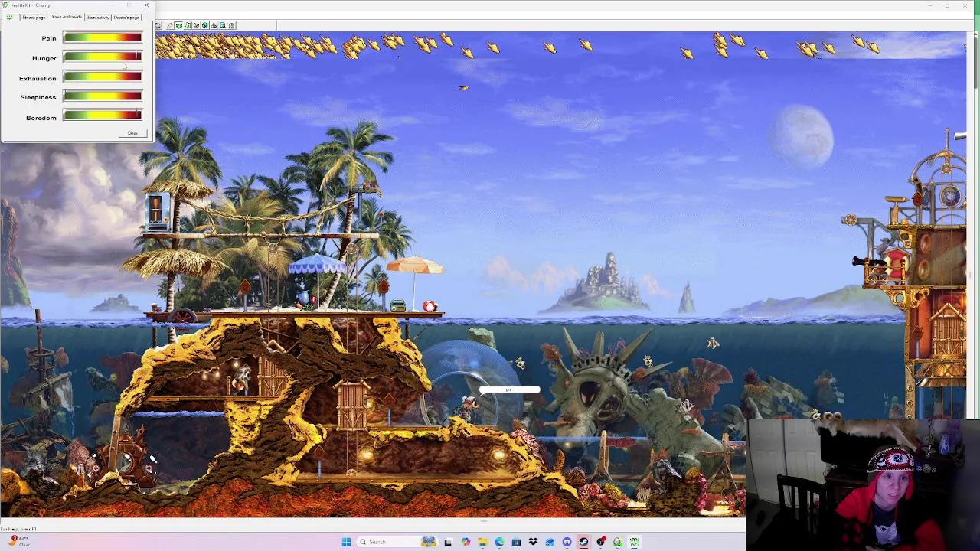Click the Boredom level gauge
This screenshot has height=551, width=980.
pos(103,116)
